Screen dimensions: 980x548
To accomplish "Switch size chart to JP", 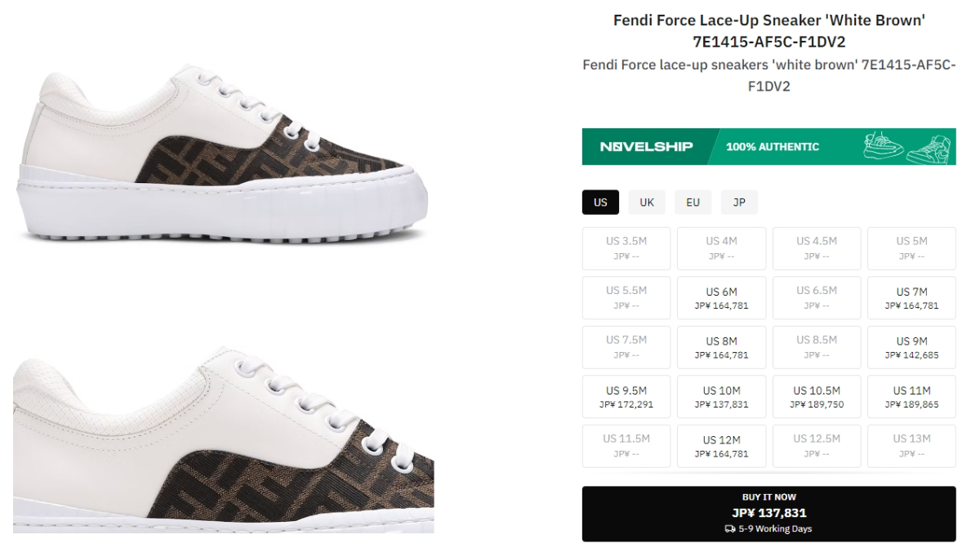I will [x=739, y=203].
